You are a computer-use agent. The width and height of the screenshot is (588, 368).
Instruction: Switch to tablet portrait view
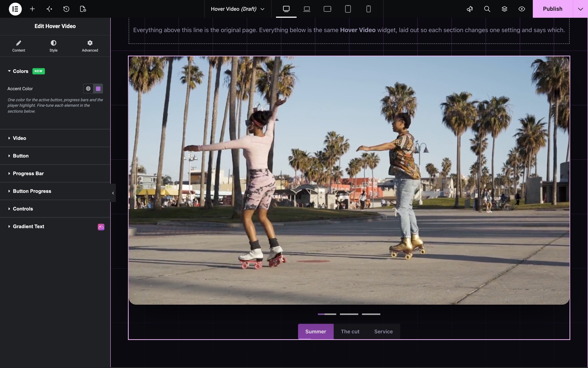point(348,9)
